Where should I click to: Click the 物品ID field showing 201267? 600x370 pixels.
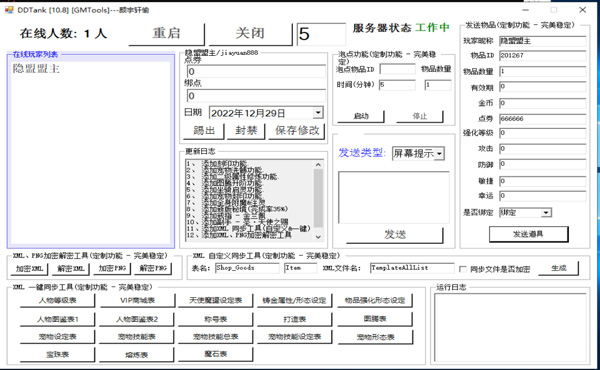[543, 55]
